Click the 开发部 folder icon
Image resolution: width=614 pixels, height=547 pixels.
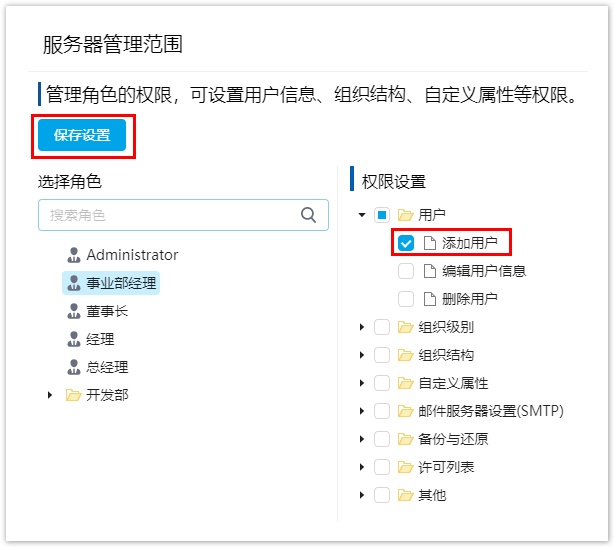[73, 395]
